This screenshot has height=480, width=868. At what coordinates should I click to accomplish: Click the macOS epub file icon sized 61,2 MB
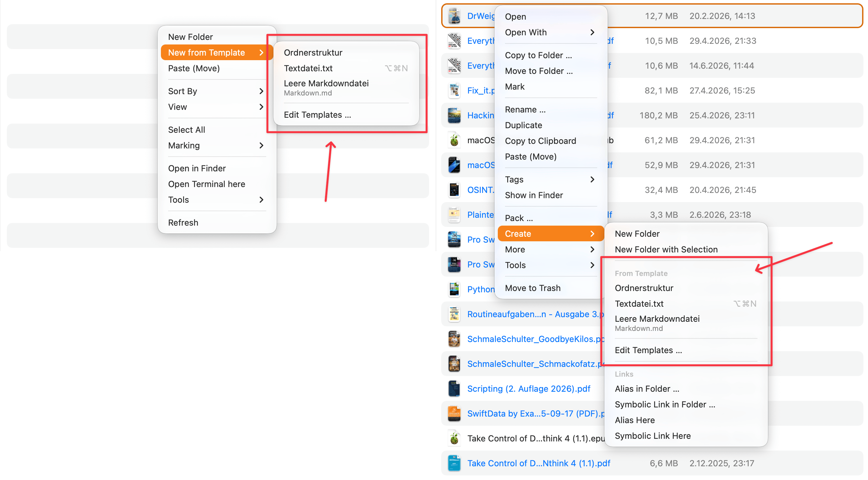tap(454, 140)
